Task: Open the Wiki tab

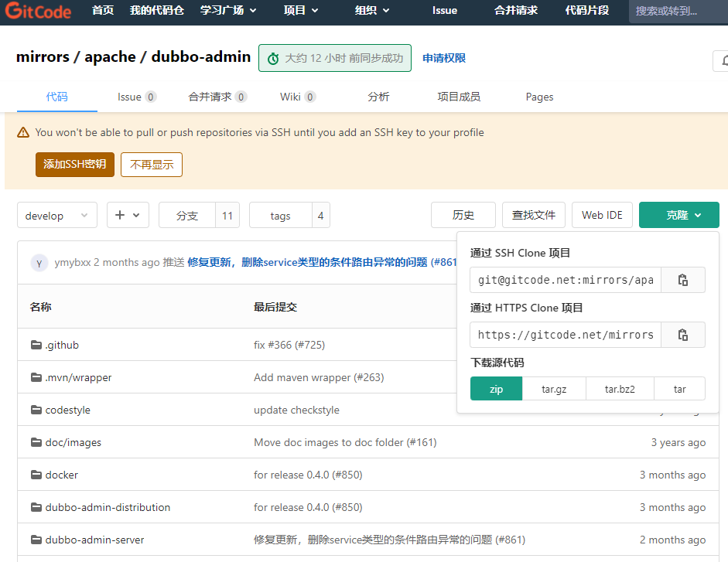Action: (298, 97)
